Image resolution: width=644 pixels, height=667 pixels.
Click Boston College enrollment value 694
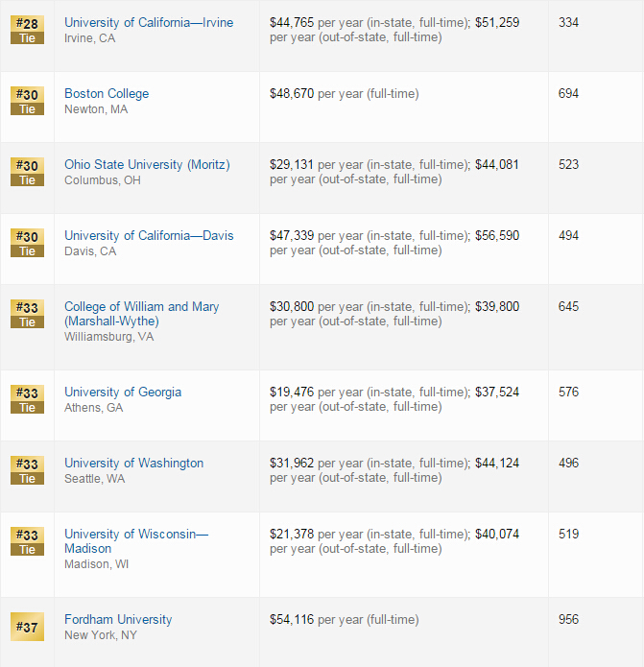tap(569, 94)
